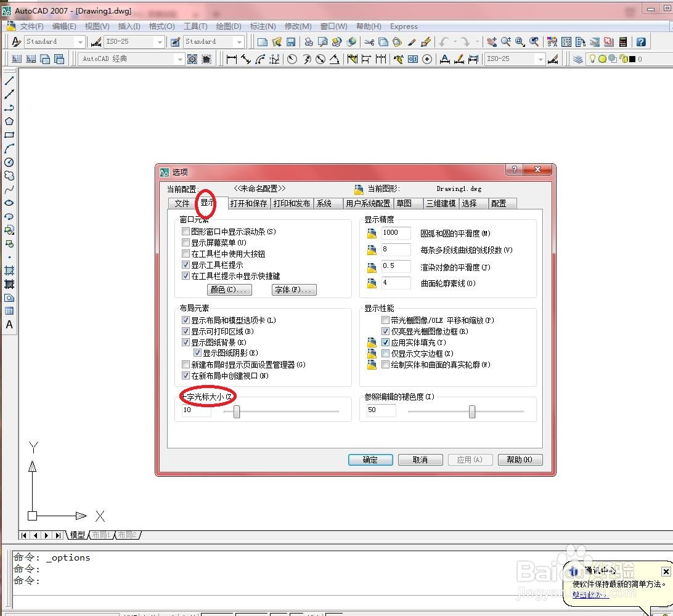The image size is (673, 616).
Task: Uncheck show shortcut keys in tooltips
Action: point(186,276)
